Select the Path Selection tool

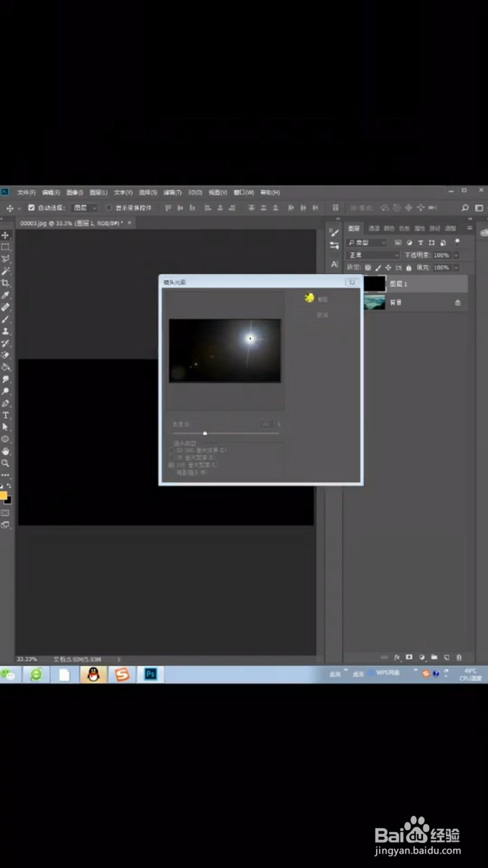5,427
